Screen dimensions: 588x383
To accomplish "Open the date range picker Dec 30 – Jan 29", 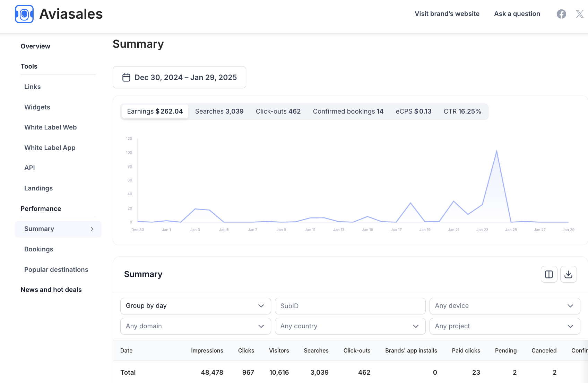I will click(179, 77).
